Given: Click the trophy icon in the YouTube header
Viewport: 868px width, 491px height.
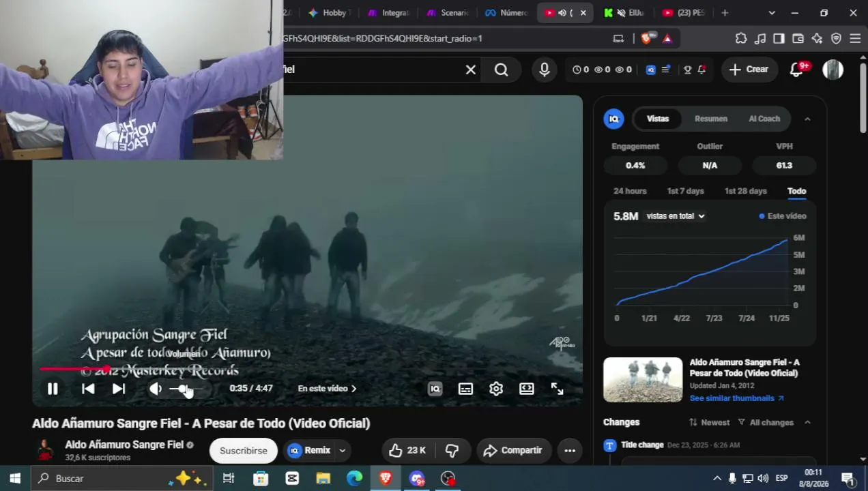Looking at the screenshot, I should (x=688, y=70).
